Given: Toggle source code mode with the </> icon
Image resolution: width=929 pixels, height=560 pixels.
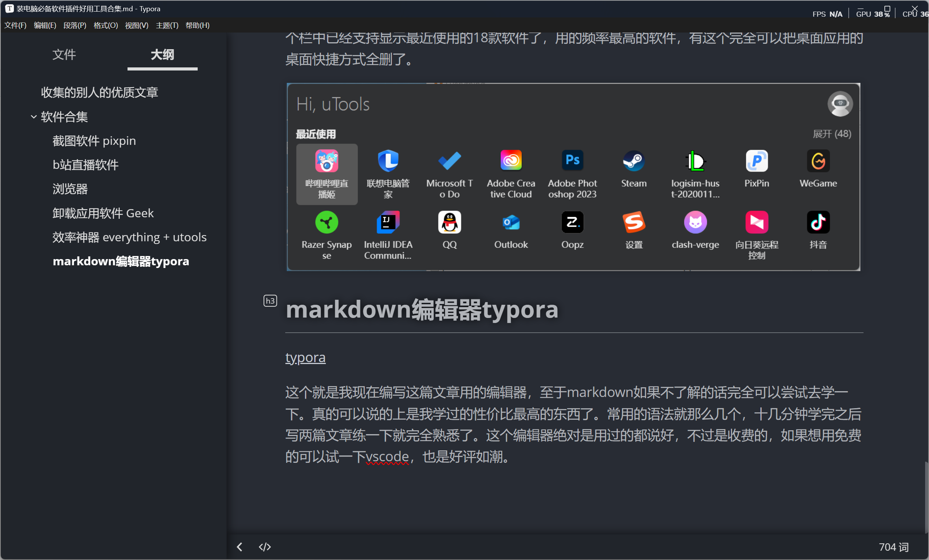Looking at the screenshot, I should [x=265, y=546].
